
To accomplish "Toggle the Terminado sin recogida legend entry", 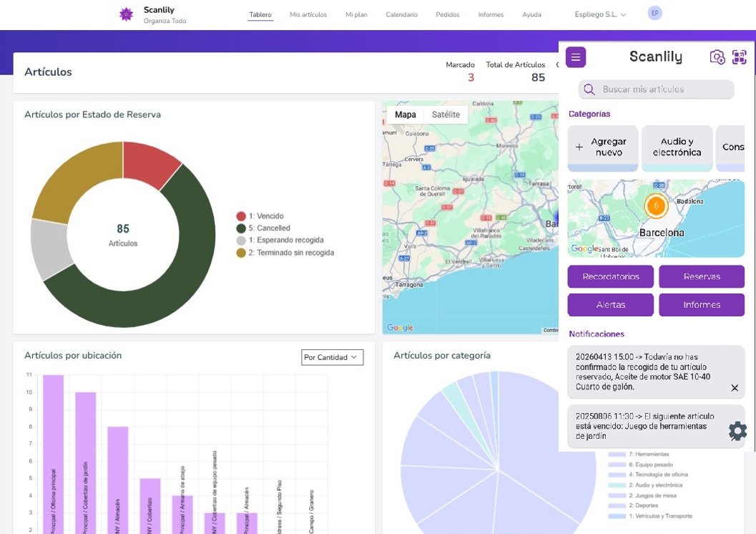I will pos(285,253).
